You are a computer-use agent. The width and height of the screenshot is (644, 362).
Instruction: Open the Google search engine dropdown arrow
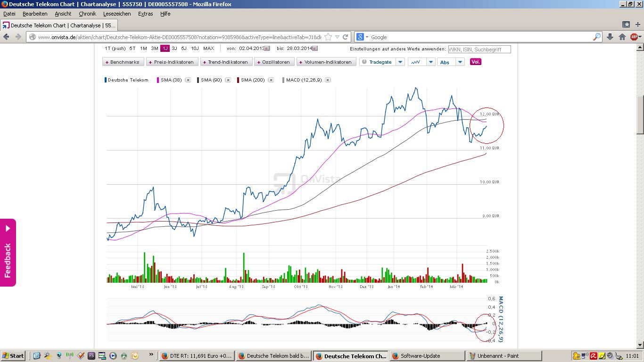(x=367, y=37)
